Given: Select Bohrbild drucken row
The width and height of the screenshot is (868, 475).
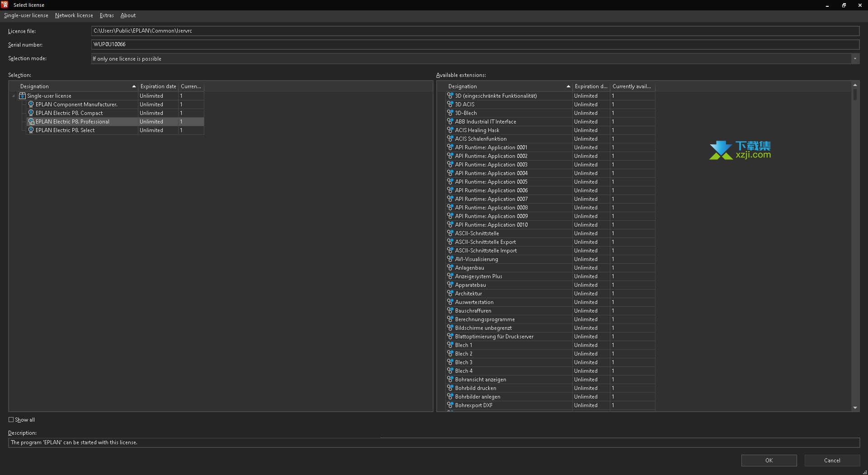Looking at the screenshot, I should tap(550, 388).
